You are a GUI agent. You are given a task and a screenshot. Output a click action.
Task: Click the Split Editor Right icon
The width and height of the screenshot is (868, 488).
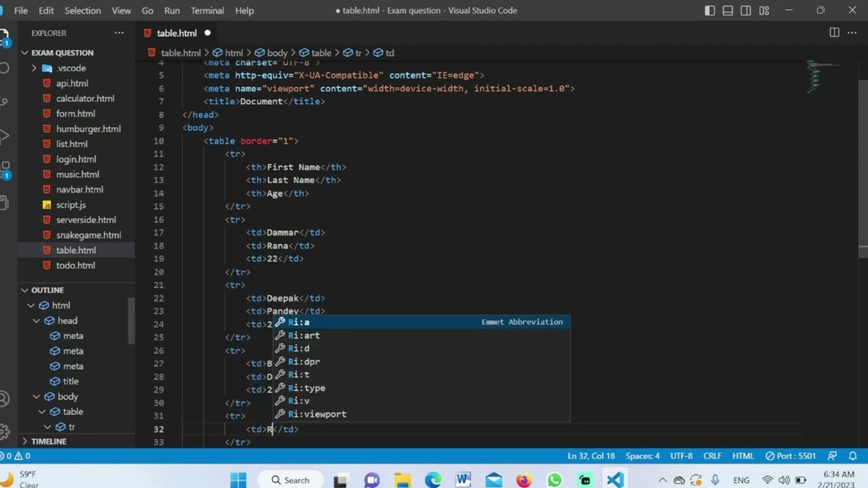click(x=834, y=33)
